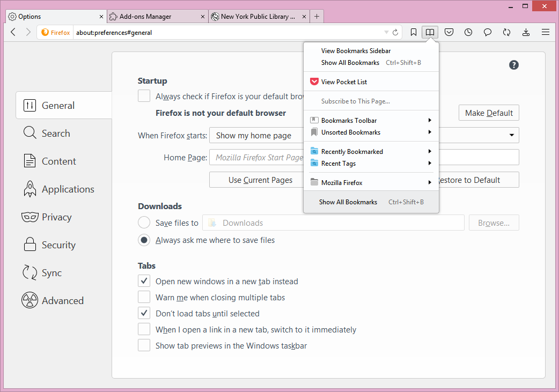The height and width of the screenshot is (392, 559).
Task: Expand the Recently Bookmarked submenu
Action: pyautogui.click(x=371, y=151)
